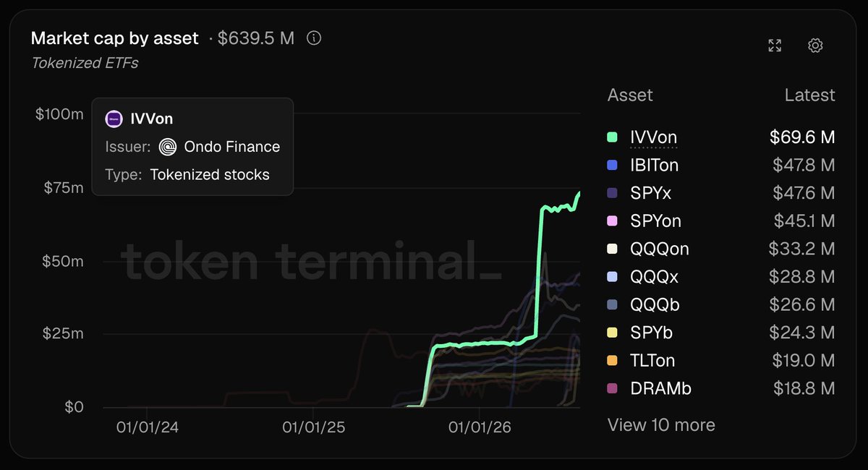This screenshot has width=868, height=470.
Task: Select the QQQx asset in the legend
Action: click(x=655, y=277)
